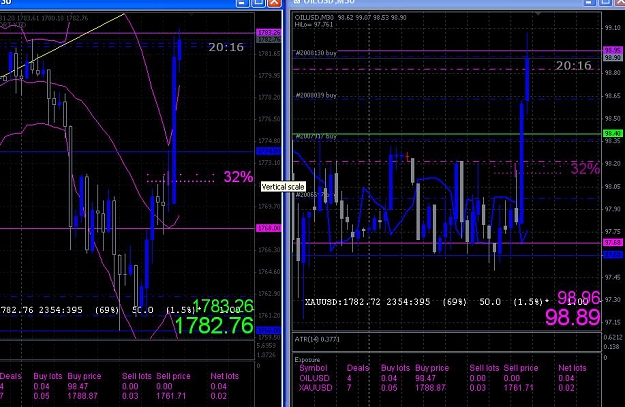Click the 20:16 timer in OILUSD chart
The width and height of the screenshot is (625, 407).
574,66
